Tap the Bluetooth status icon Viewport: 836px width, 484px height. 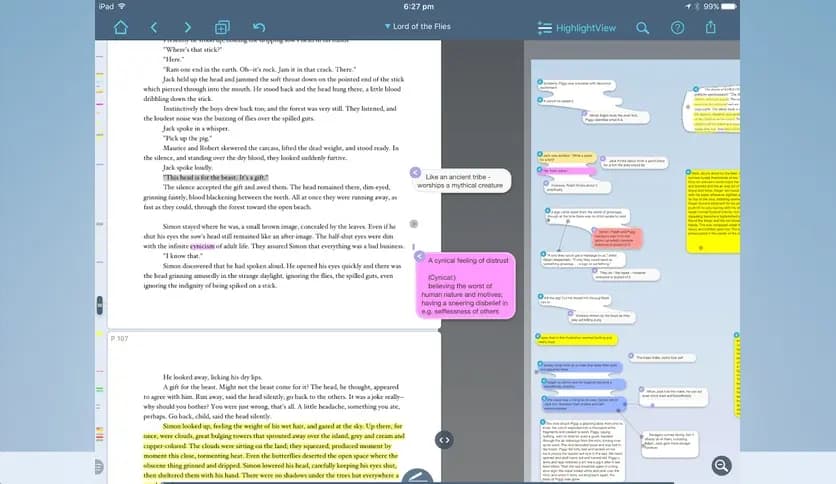click(x=697, y=6)
